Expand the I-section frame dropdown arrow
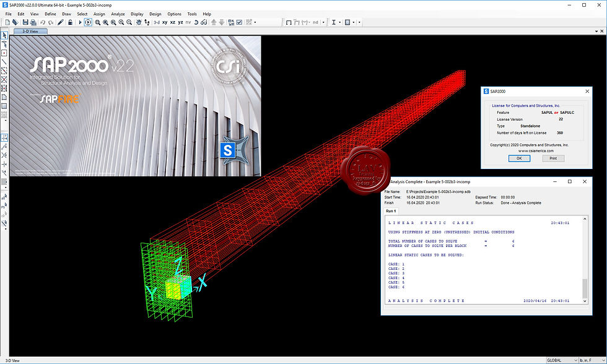This screenshot has width=607, height=364. click(339, 22)
